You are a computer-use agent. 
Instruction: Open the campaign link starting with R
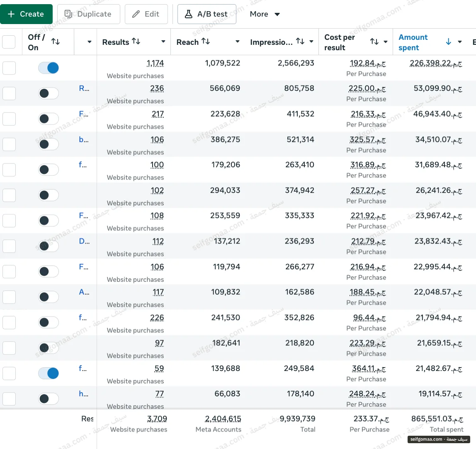point(84,88)
